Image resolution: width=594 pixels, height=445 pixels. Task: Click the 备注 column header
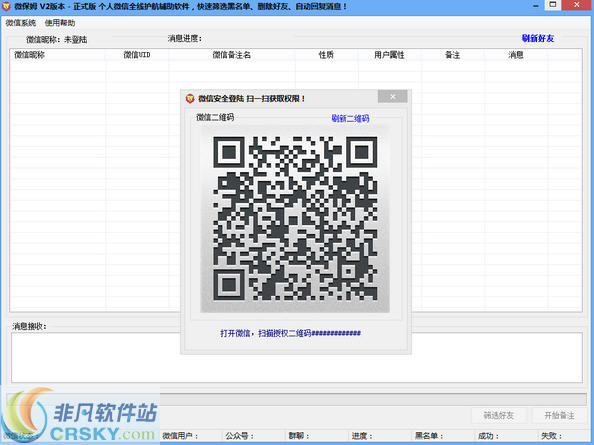coord(452,55)
